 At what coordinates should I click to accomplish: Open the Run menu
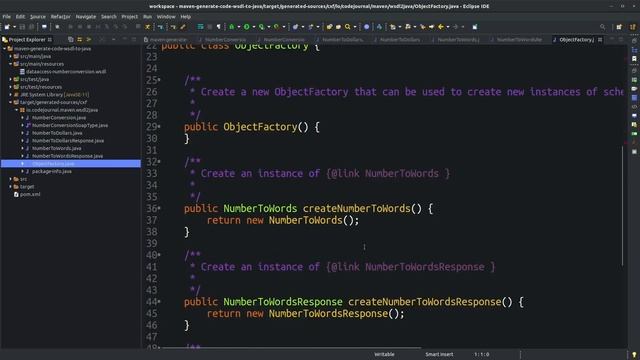click(x=147, y=17)
